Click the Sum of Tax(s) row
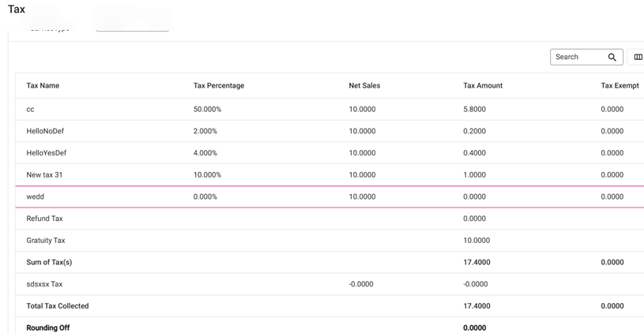644x333 pixels. [49, 263]
